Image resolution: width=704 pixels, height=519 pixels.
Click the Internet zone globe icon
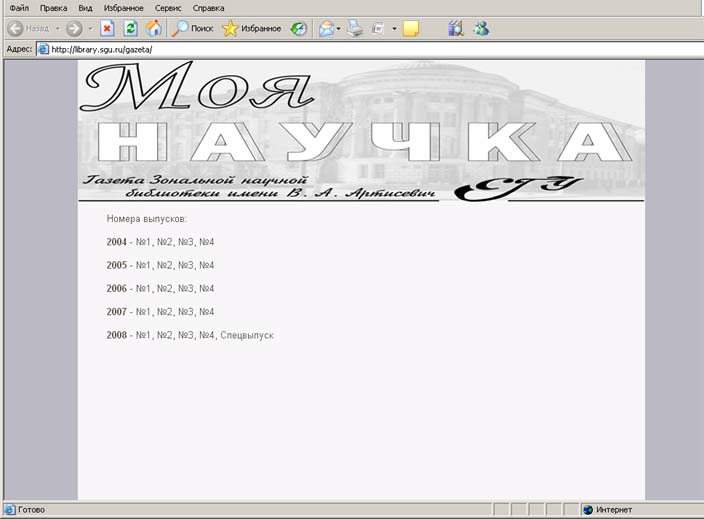point(588,510)
